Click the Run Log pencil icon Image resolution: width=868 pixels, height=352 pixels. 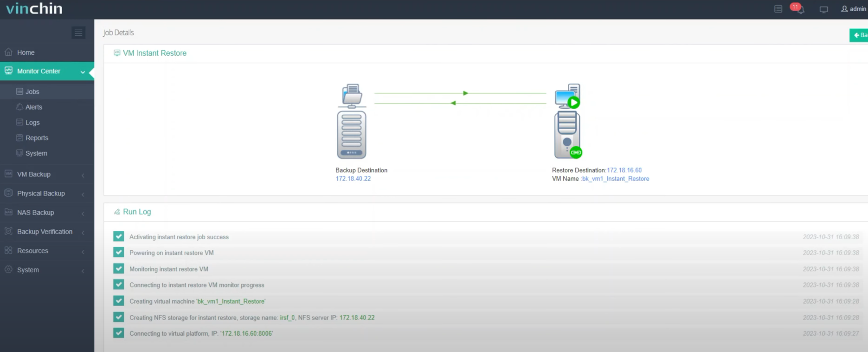pos(117,212)
